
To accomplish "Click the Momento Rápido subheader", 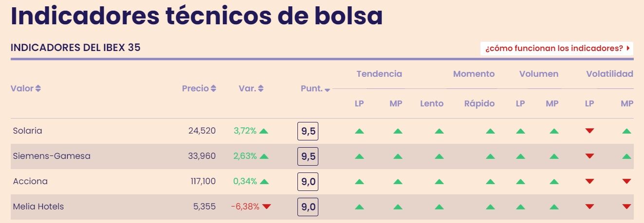I will coord(479,103).
